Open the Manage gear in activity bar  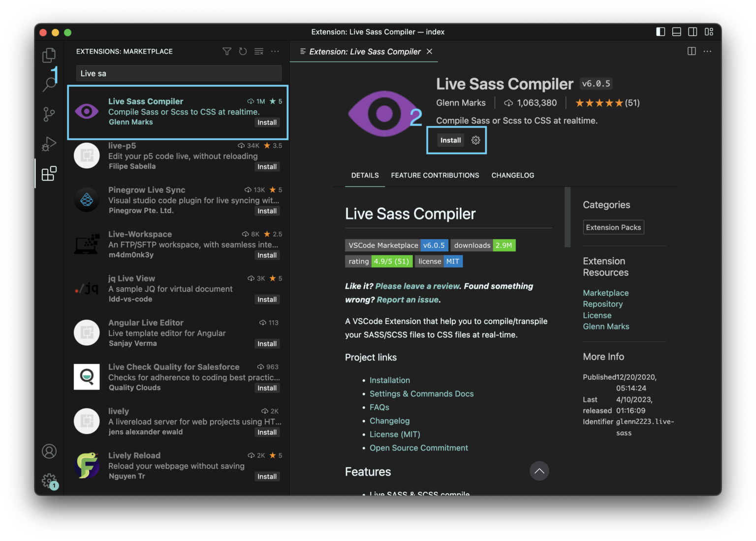(49, 481)
